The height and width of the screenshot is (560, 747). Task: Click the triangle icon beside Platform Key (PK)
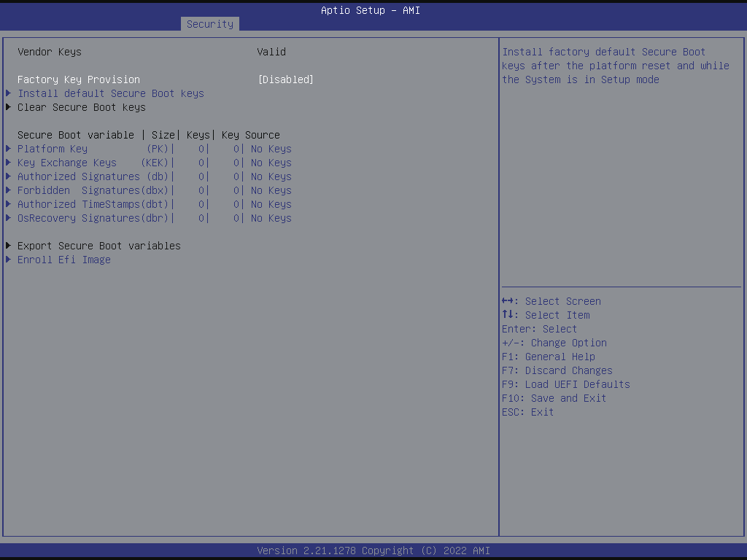tap(9, 149)
